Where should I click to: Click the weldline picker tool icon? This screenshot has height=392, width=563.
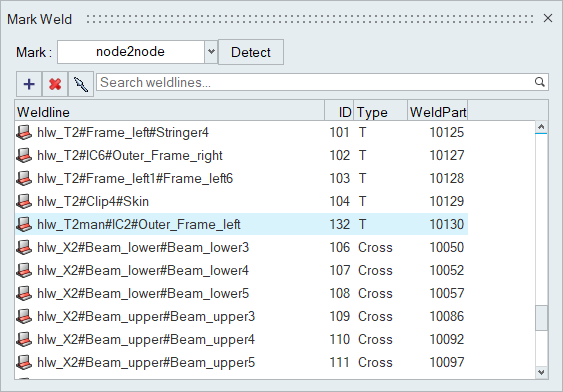point(81,84)
